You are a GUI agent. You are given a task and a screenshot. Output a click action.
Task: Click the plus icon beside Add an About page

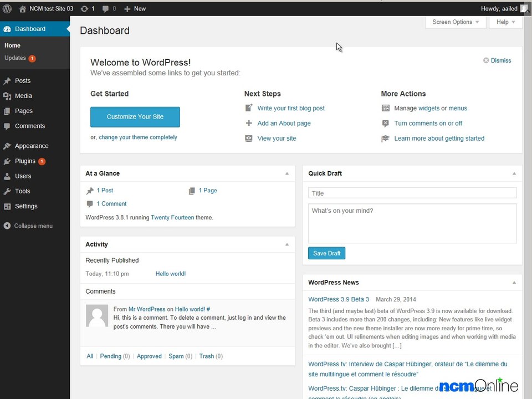[x=249, y=123]
